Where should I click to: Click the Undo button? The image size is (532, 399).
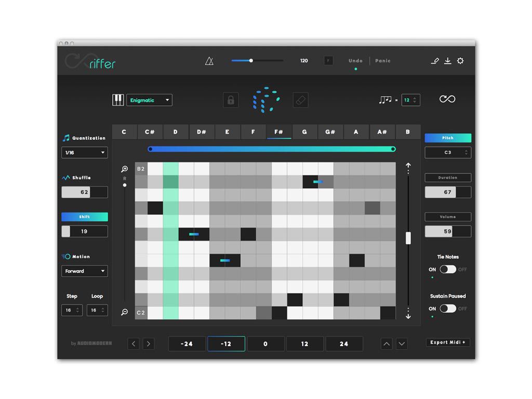[355, 61]
